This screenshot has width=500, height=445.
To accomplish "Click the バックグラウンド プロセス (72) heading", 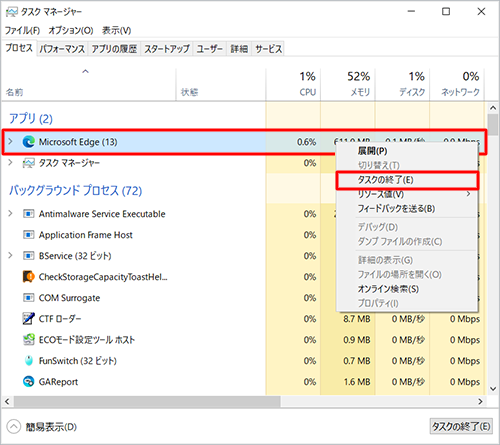I will pyautogui.click(x=75, y=190).
